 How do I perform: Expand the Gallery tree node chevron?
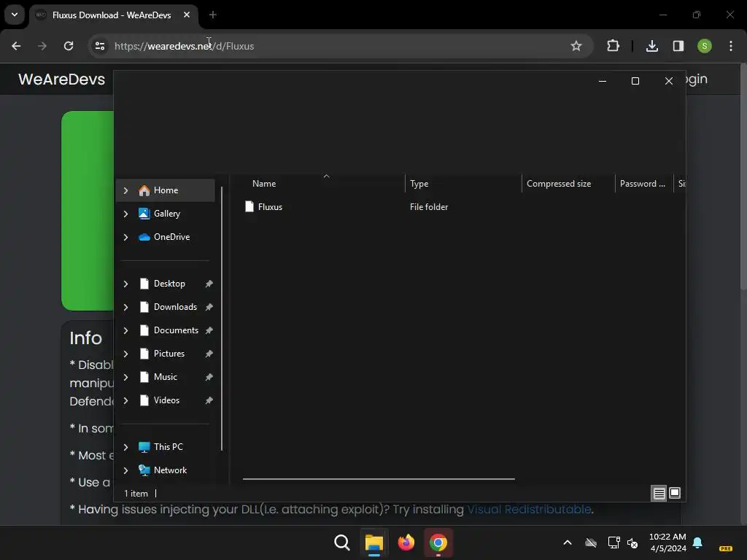pos(125,214)
